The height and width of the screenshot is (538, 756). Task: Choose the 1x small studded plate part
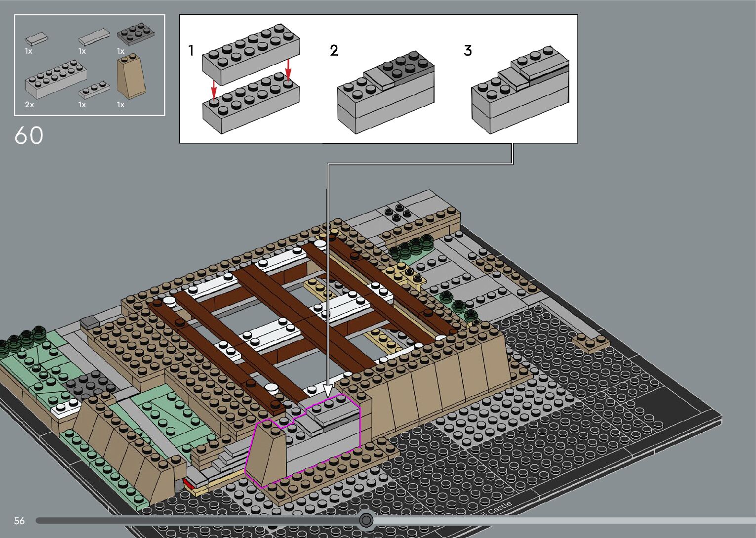point(94,90)
